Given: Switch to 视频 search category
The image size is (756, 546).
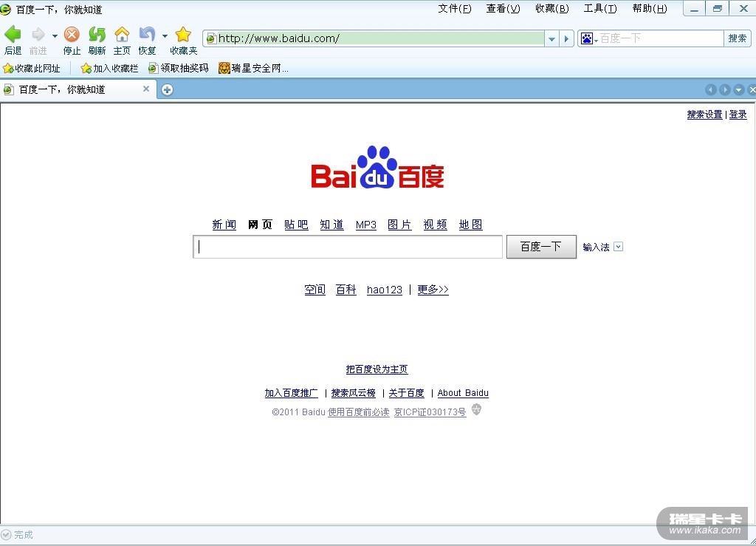Looking at the screenshot, I should coord(436,225).
